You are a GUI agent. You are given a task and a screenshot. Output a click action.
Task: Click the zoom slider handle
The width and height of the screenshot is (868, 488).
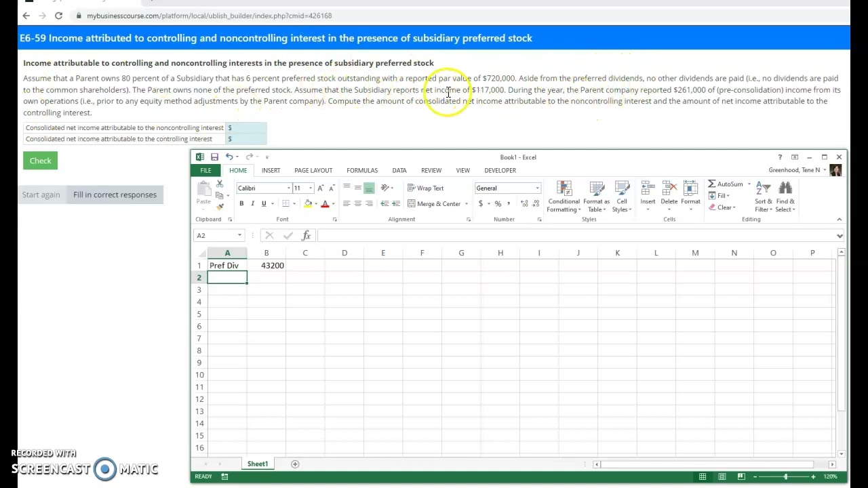(786, 476)
